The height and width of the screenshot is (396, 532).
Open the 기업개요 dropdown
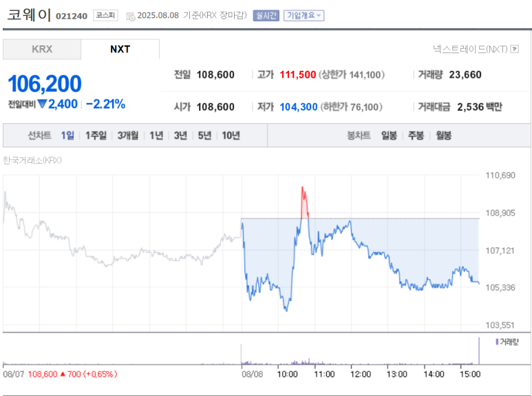(x=304, y=16)
